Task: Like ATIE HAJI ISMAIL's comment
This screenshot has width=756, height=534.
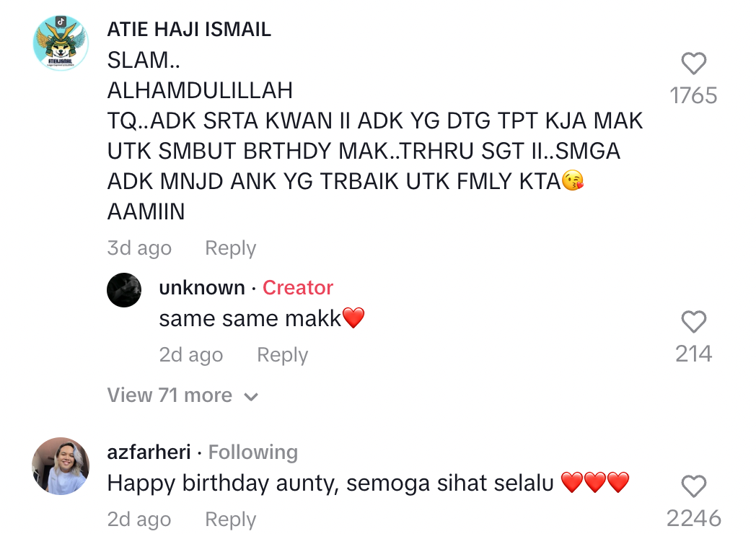Action: click(x=693, y=64)
